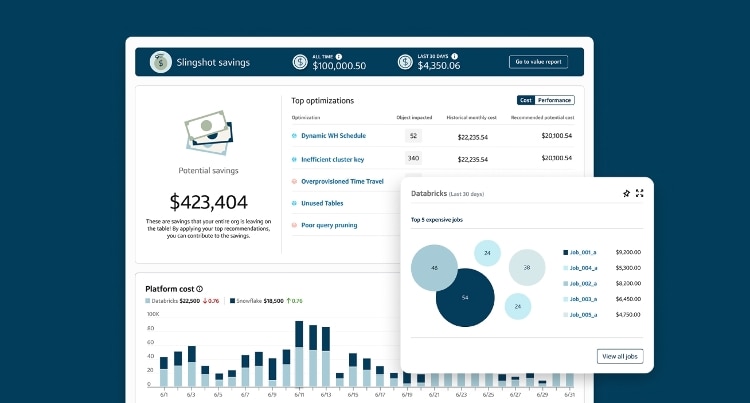Click the Last 30 Days dollar coin icon
The image size is (750, 403).
(404, 62)
